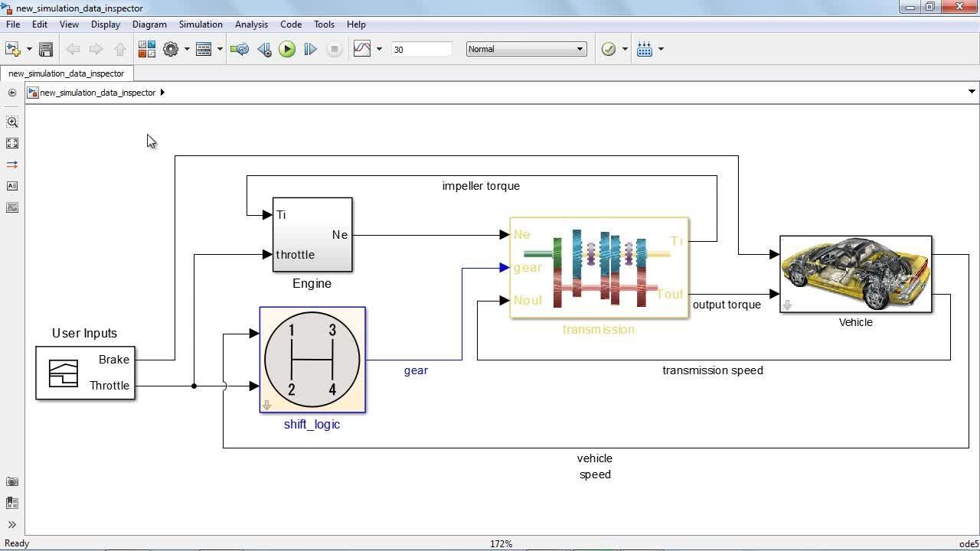This screenshot has width=980, height=551.
Task: Click the Save diskette icon
Action: point(46,49)
